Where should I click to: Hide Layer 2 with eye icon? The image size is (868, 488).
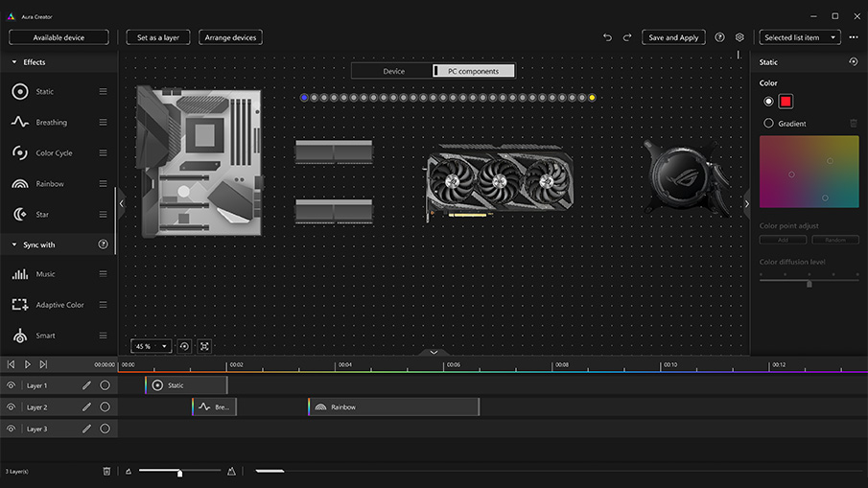(11, 407)
